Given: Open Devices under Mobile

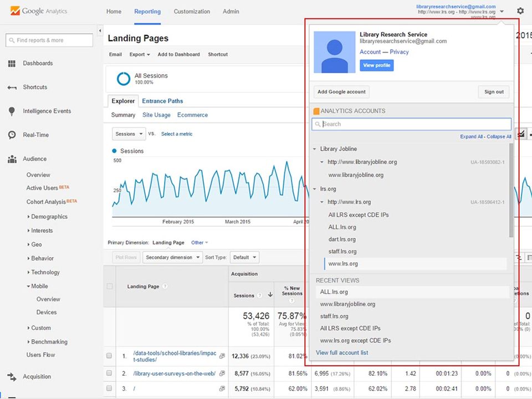Looking at the screenshot, I should pos(47,313).
